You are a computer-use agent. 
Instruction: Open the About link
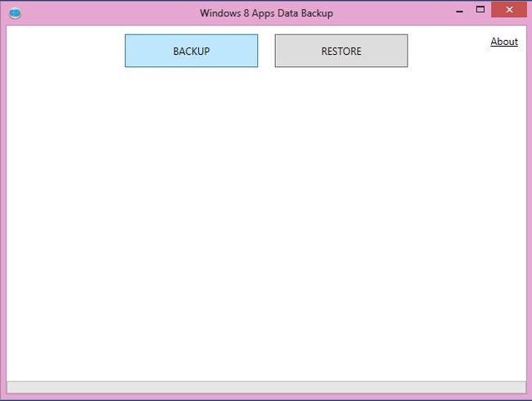click(504, 42)
